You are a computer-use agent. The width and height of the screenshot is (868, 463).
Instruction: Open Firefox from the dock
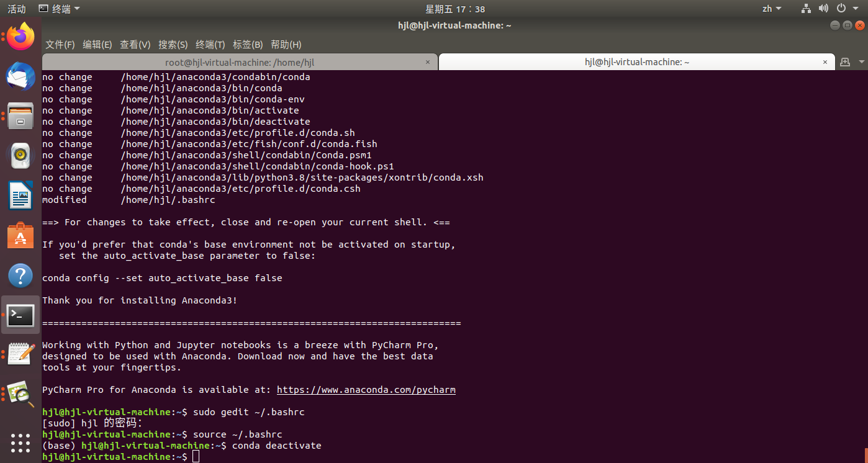(x=20, y=36)
